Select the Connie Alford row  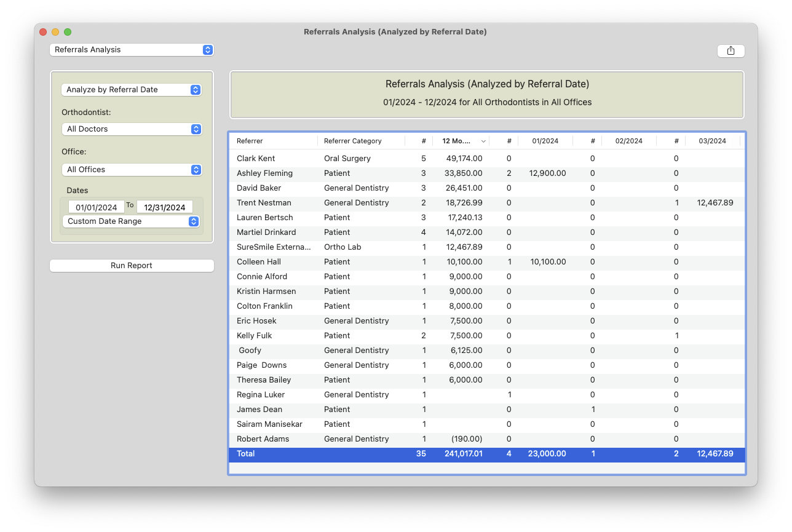(487, 277)
